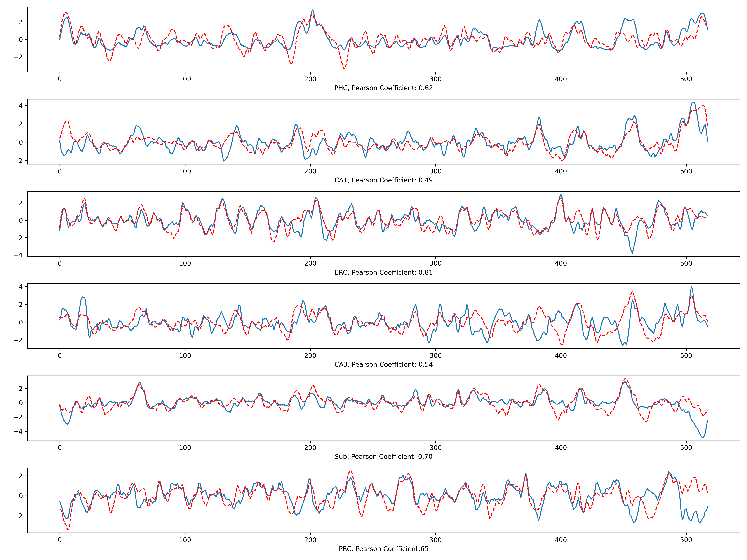Pick y-axis tick −2 of the PHC plot
Image resolution: width=747 pixels, height=560 pixels.
coord(18,57)
